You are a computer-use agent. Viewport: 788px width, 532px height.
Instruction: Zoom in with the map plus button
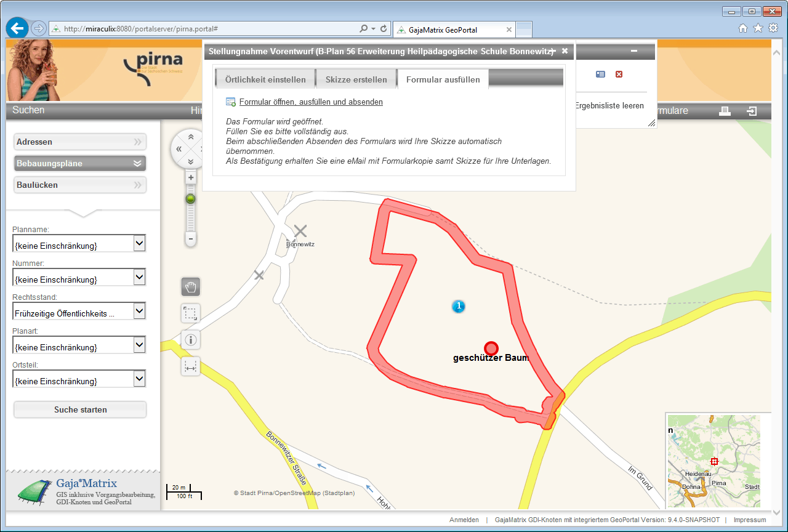click(191, 178)
